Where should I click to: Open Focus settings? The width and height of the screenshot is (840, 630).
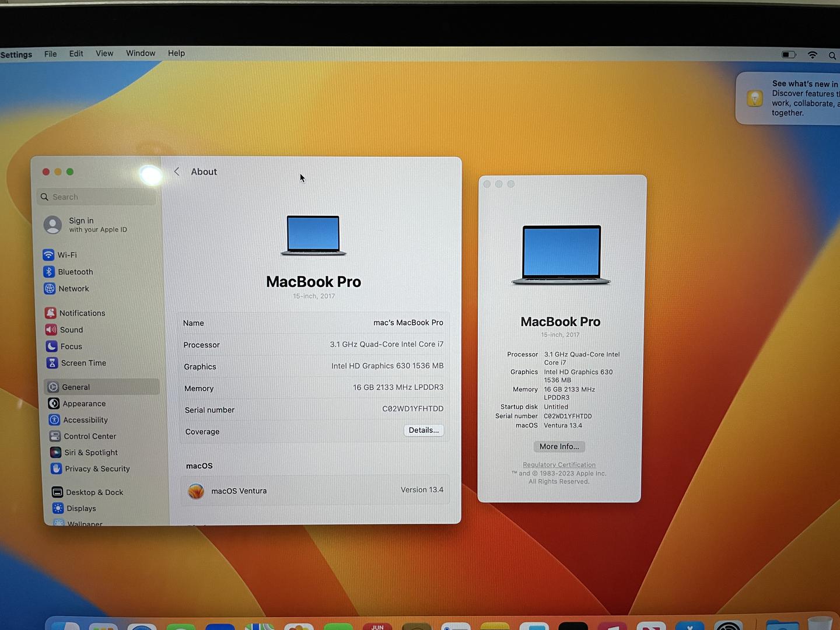[71, 346]
